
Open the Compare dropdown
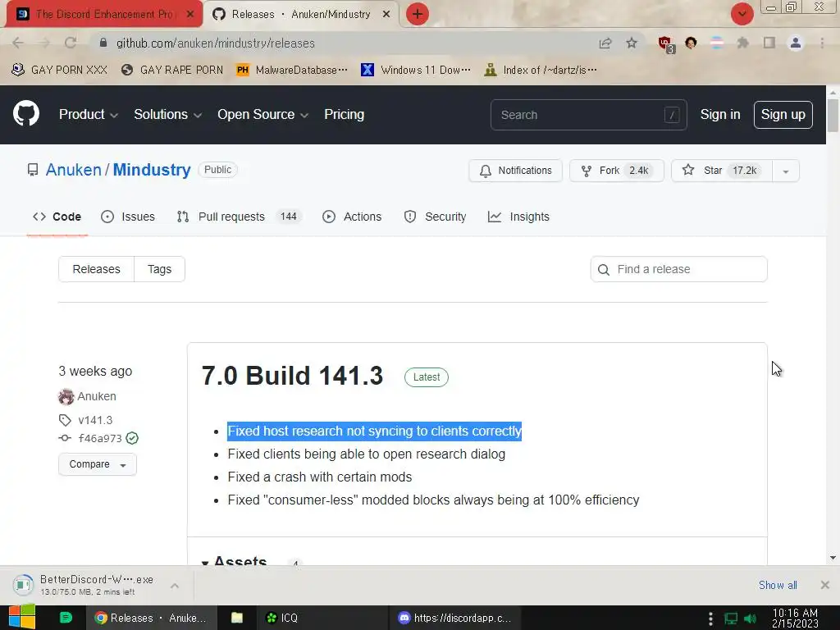(x=98, y=464)
